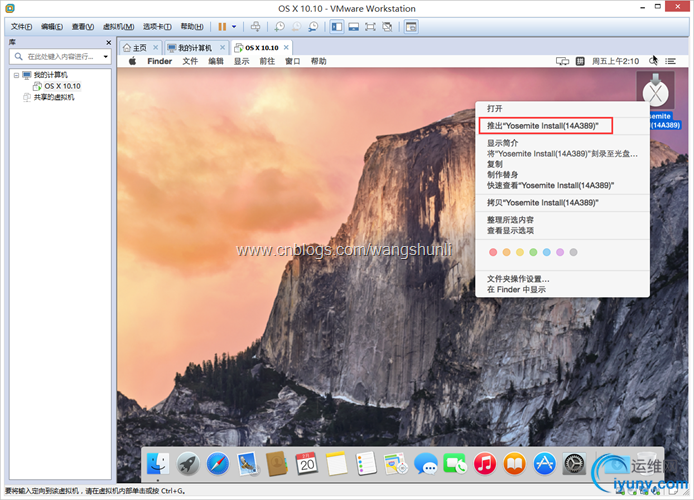Click the console view icon at toolbar end
The image size is (694, 500).
tap(411, 27)
